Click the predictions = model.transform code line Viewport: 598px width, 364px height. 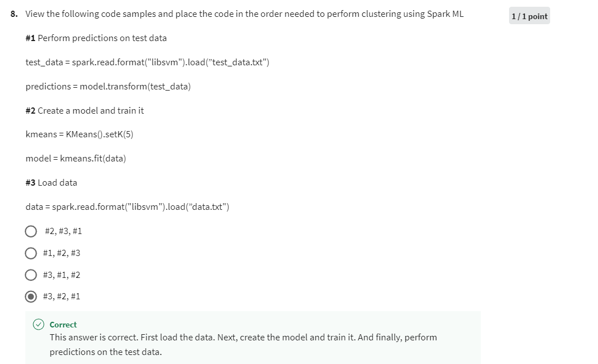pyautogui.click(x=108, y=86)
